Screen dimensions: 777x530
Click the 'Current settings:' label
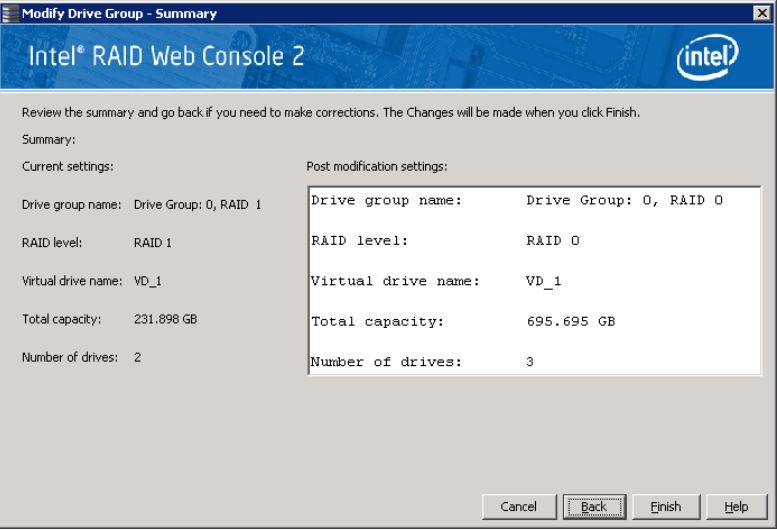coord(67,166)
